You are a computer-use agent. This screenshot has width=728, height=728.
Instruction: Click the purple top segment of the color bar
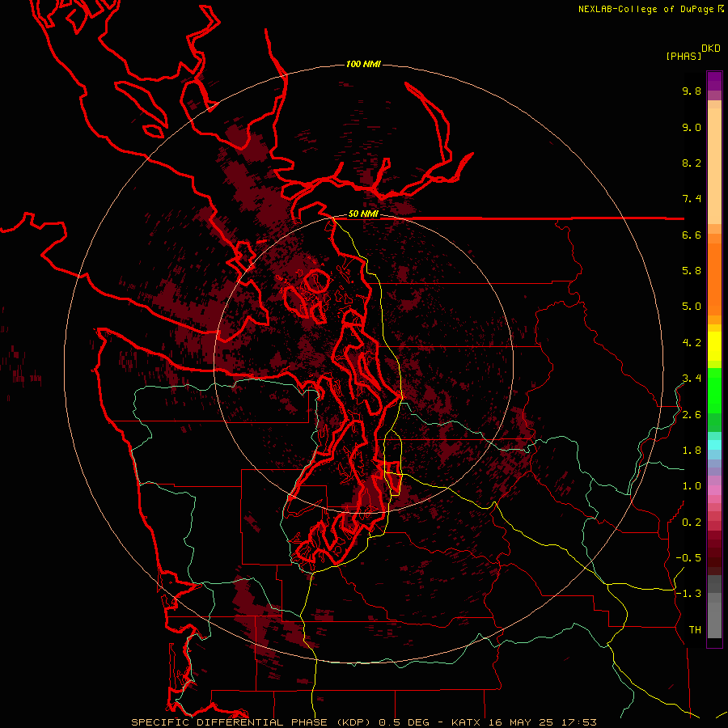click(x=714, y=81)
